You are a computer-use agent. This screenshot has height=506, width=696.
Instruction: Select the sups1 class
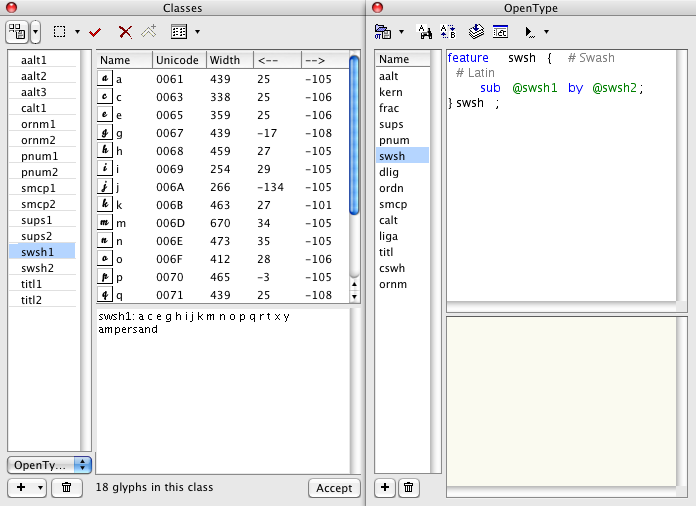coord(42,220)
